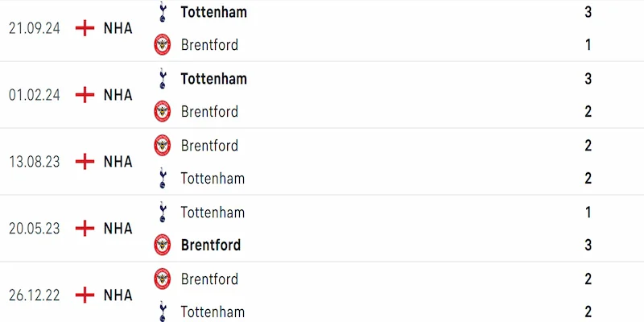Click Tottenham score 3 in 01.02.24 match

(588, 79)
